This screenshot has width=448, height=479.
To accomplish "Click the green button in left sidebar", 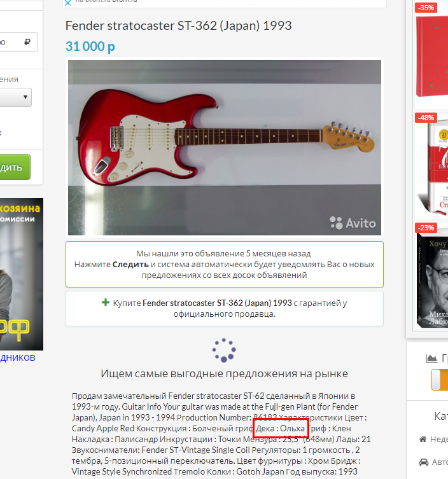I will [x=15, y=167].
